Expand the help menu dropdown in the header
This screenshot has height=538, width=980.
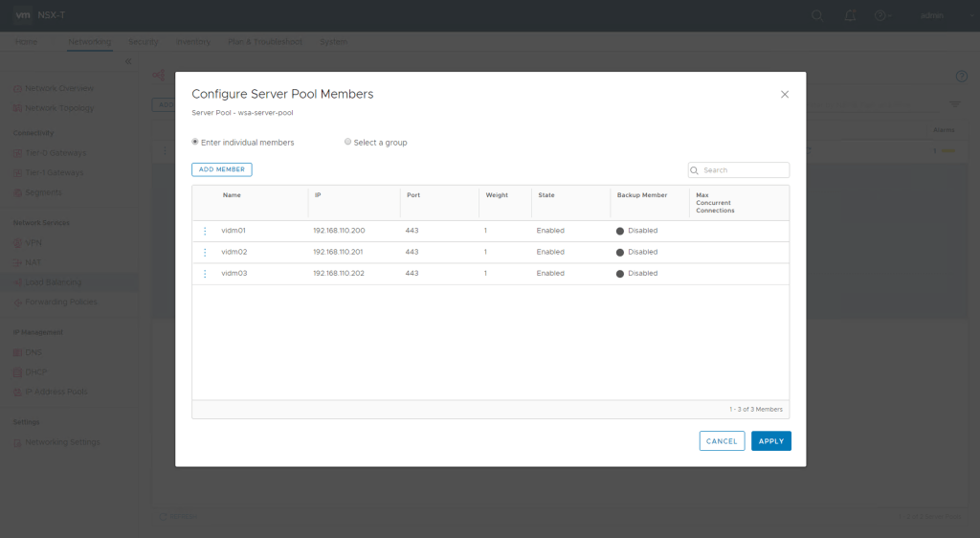click(x=883, y=15)
